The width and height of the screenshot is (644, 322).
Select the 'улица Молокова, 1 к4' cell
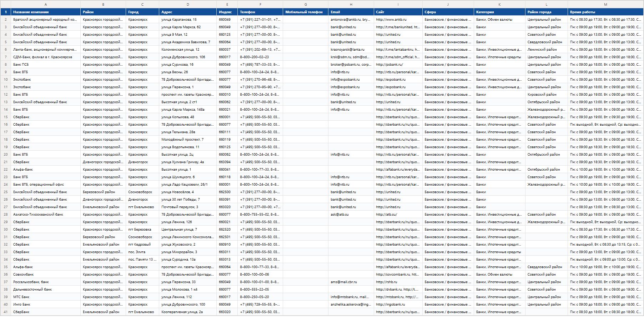point(188,290)
